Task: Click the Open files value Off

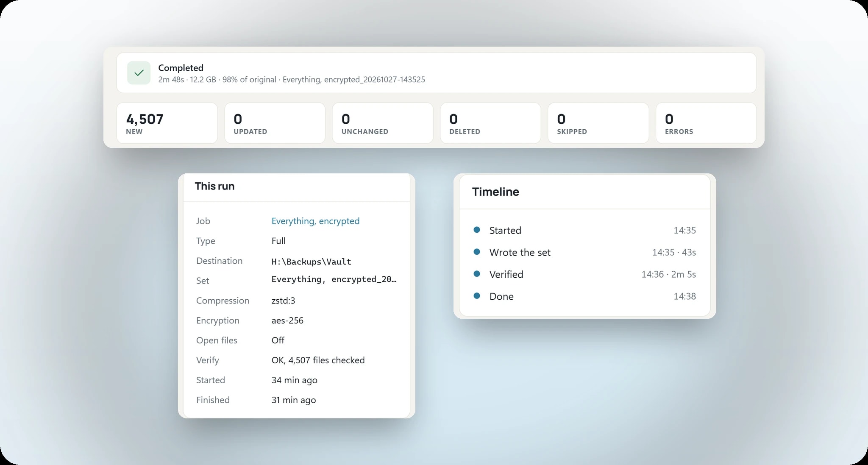Action: tap(278, 340)
